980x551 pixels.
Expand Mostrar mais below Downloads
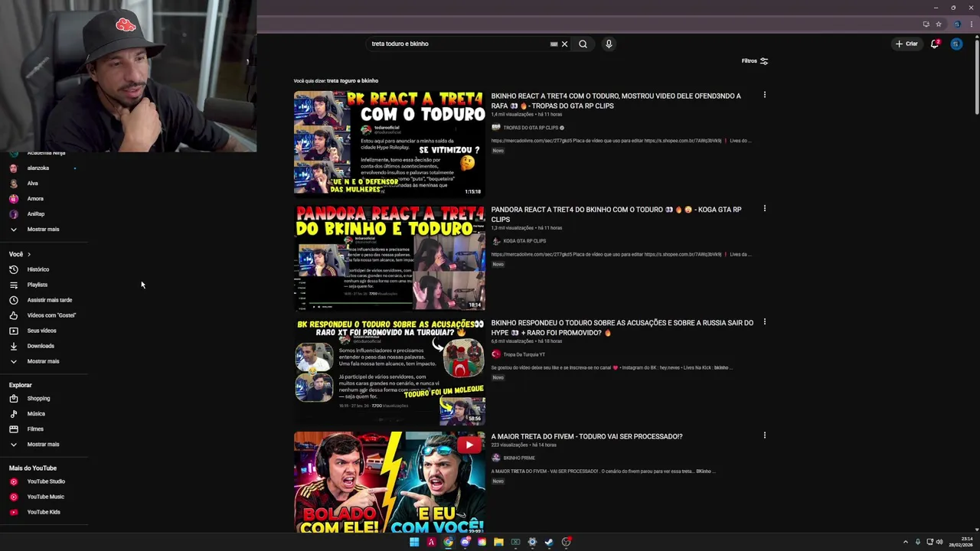[x=44, y=361]
